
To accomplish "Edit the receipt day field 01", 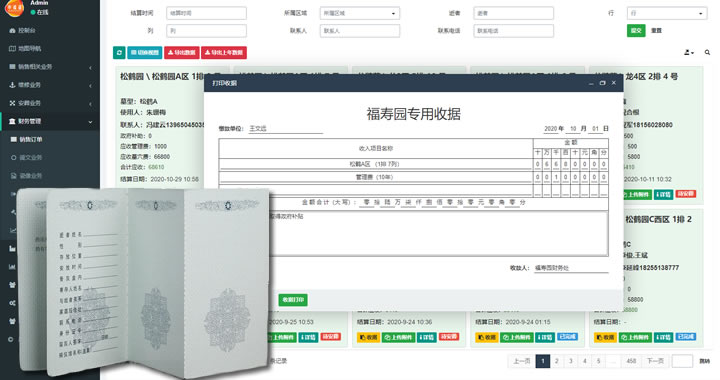I will [x=595, y=129].
